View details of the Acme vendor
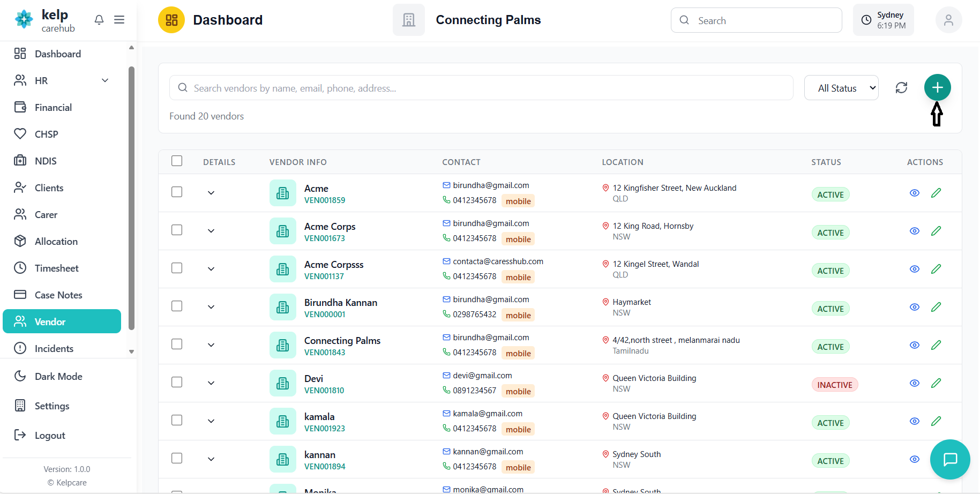The height and width of the screenshot is (494, 980). [x=915, y=193]
